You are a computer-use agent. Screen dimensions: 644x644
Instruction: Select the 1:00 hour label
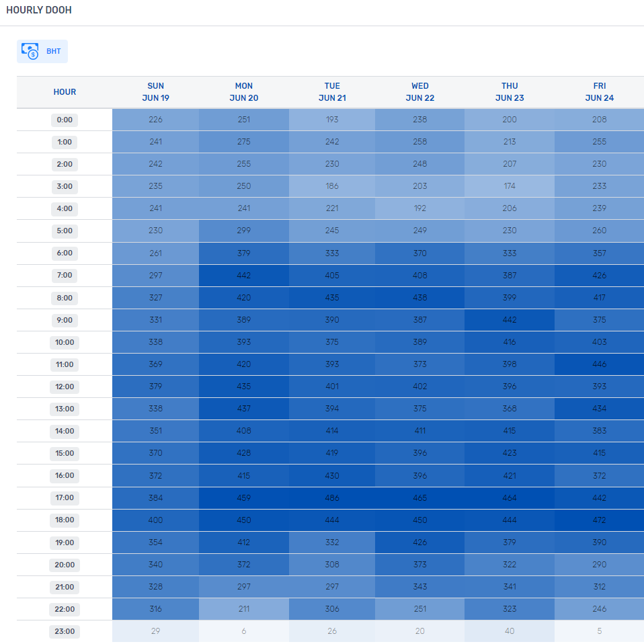click(x=65, y=142)
